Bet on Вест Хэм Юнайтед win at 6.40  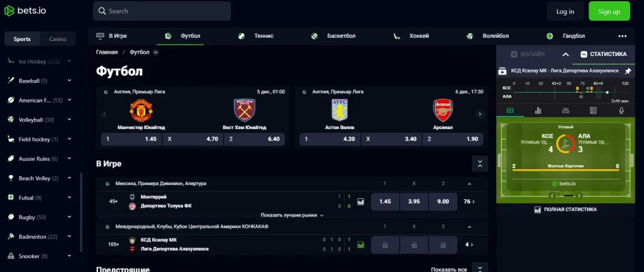point(254,139)
